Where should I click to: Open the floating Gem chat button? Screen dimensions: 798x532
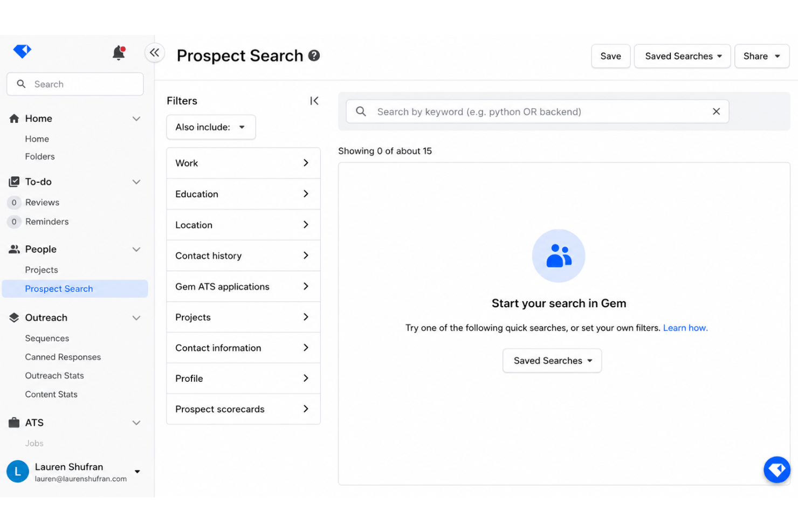(x=776, y=470)
